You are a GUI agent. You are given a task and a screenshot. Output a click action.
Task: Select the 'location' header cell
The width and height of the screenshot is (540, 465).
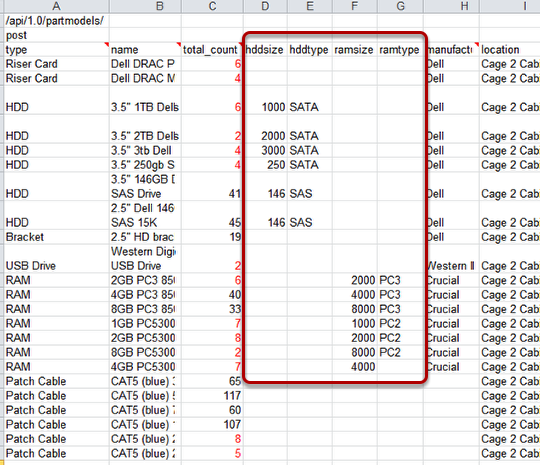510,50
